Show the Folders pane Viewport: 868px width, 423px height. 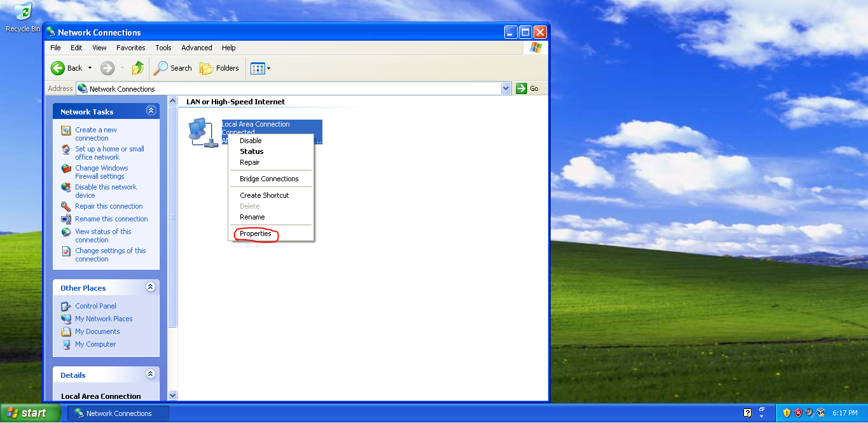(219, 67)
